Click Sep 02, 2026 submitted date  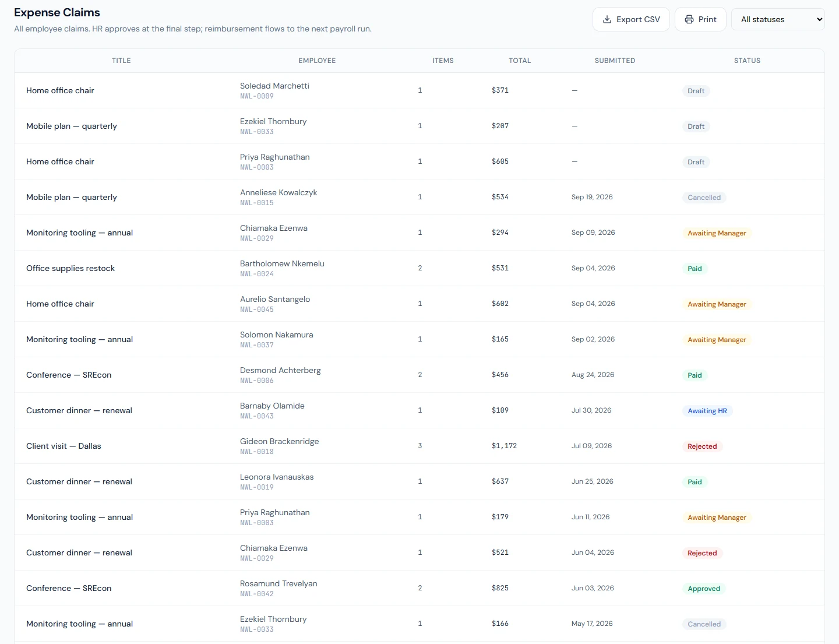(593, 339)
